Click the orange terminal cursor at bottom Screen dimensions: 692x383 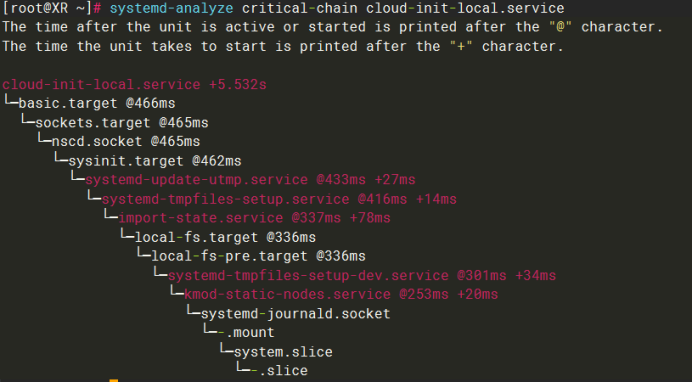113,381
